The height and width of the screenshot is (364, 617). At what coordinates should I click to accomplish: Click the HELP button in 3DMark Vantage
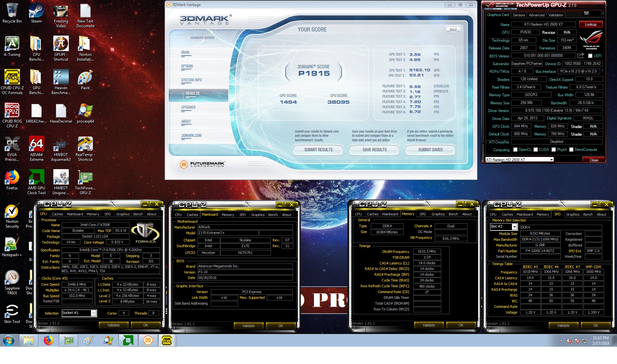coord(453,29)
